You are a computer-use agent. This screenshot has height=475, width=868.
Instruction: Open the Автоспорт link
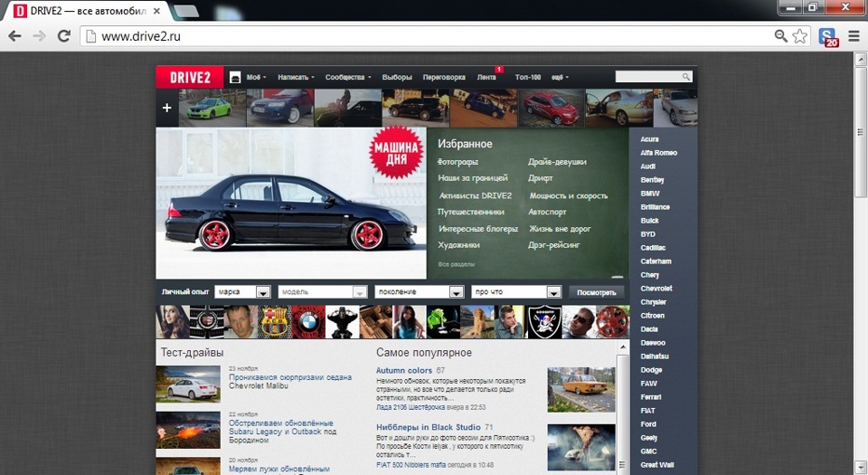pyautogui.click(x=547, y=212)
